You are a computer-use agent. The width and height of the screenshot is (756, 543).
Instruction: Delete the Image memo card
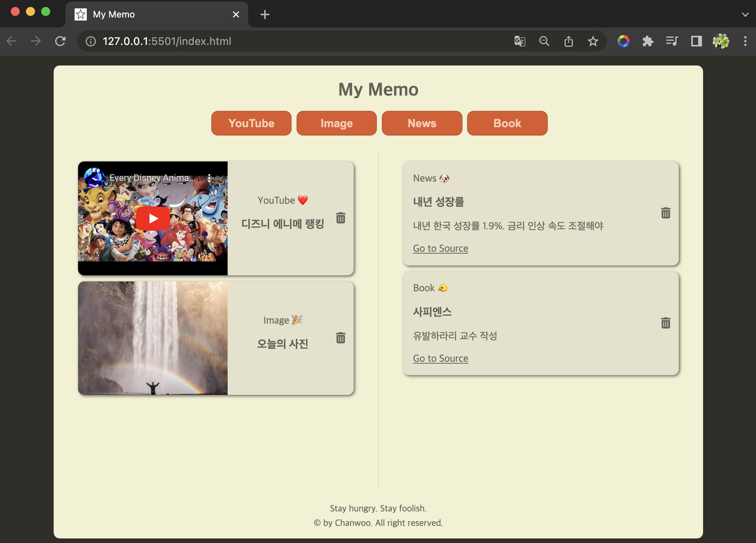pos(340,338)
